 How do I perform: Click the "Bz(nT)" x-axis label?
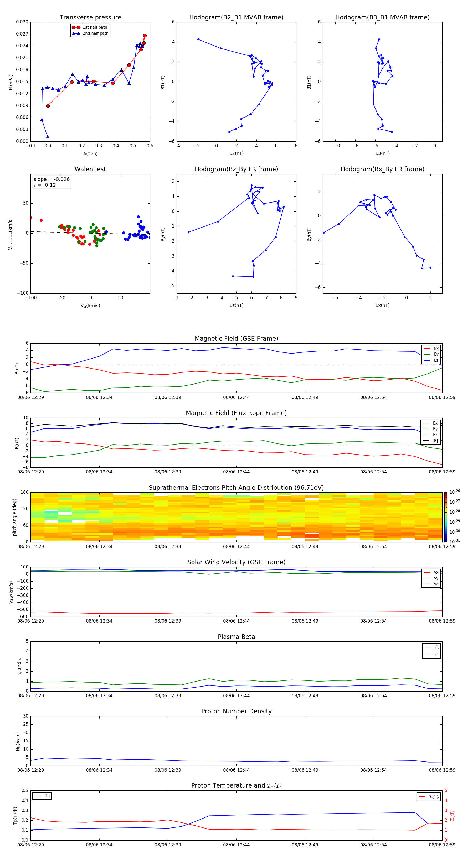pos(236,305)
